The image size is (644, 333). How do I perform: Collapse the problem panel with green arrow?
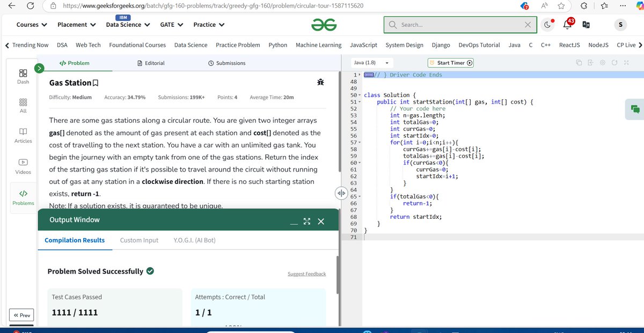(x=39, y=69)
